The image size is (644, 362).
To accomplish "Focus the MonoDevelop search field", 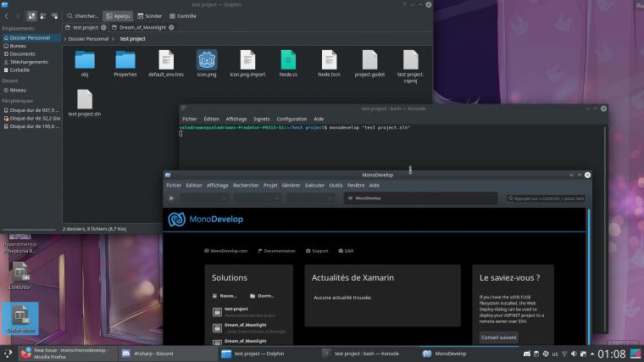I will pyautogui.click(x=546, y=198).
